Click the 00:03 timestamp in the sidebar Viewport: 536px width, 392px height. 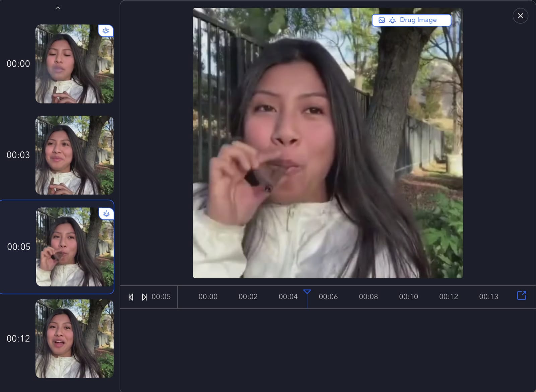(18, 155)
